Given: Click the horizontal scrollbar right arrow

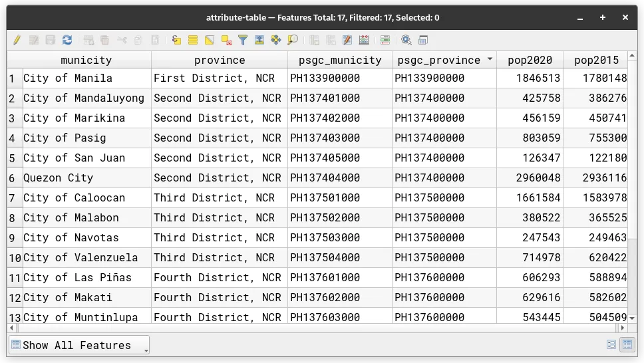Looking at the screenshot, I should [623, 328].
